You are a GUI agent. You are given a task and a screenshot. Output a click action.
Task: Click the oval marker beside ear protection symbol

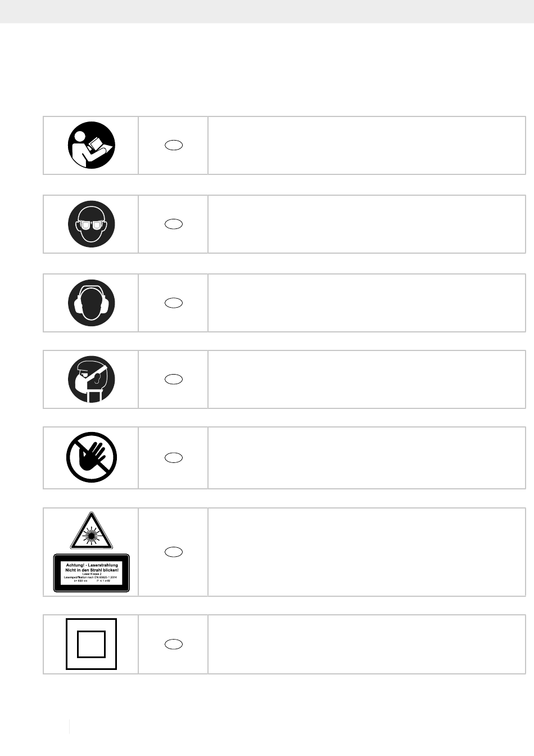[x=174, y=303]
